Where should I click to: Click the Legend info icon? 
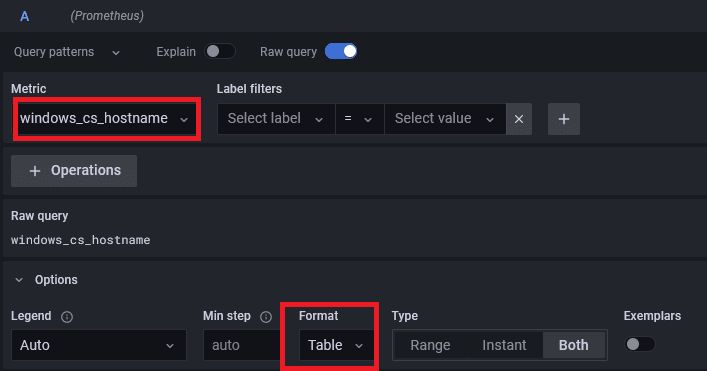pyautogui.click(x=67, y=317)
